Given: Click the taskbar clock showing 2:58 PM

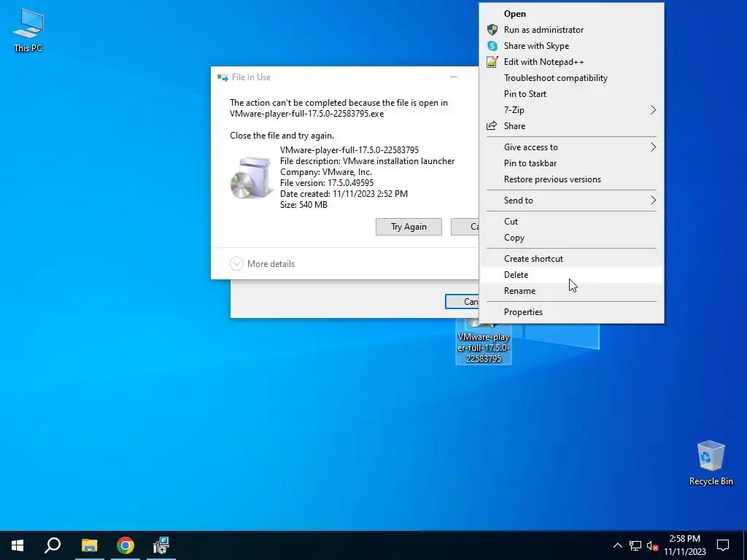Looking at the screenshot, I should click(x=684, y=545).
